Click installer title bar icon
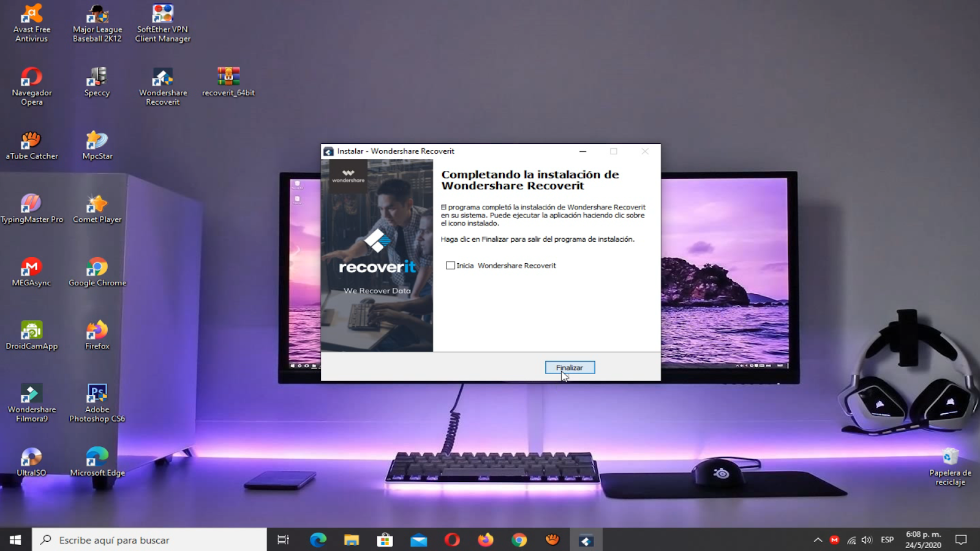 [x=329, y=151]
